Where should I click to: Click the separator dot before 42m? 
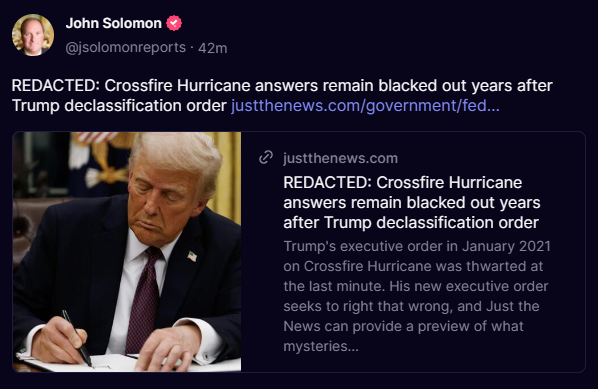coord(192,48)
